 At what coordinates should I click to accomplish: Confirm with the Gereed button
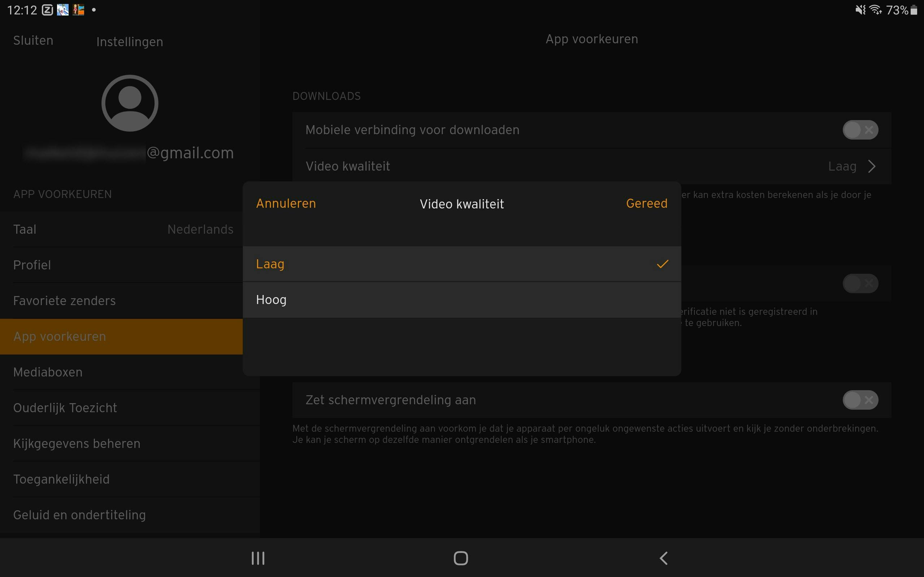coord(646,203)
